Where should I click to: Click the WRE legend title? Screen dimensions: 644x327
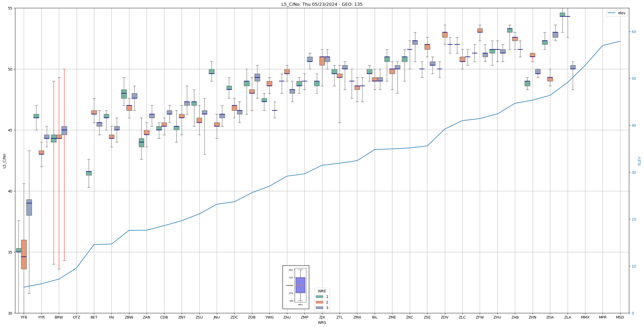tap(322, 291)
